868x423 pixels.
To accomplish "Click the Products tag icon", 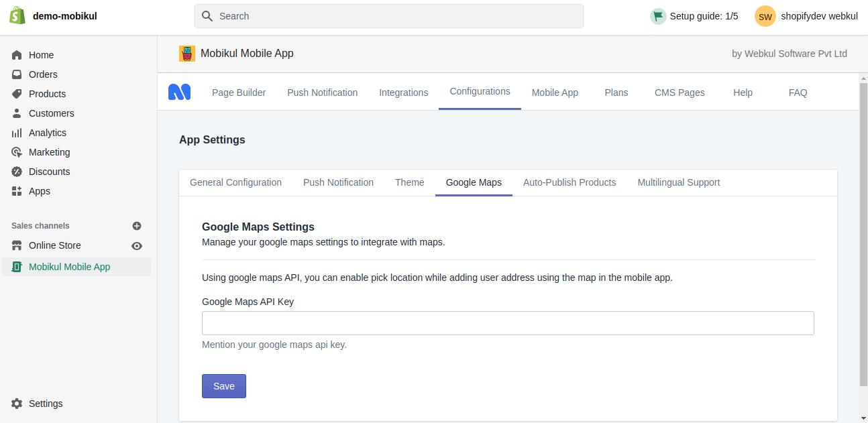I will (17, 94).
